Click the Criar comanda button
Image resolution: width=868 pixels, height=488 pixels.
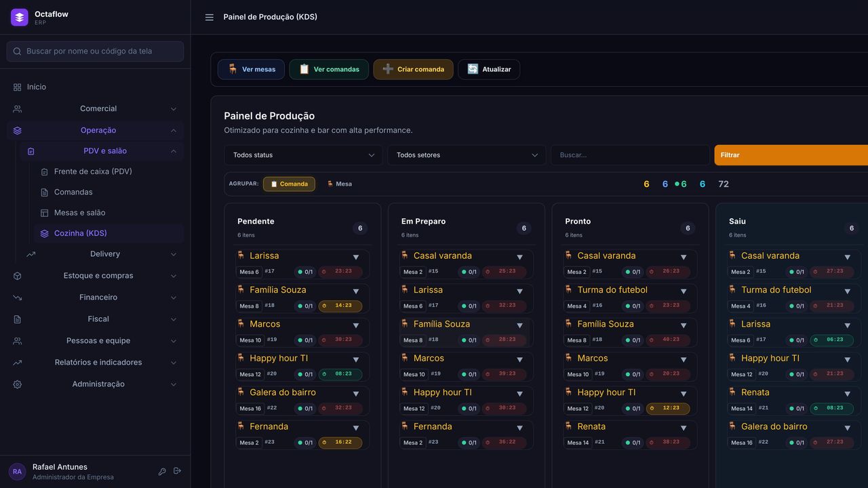[413, 69]
